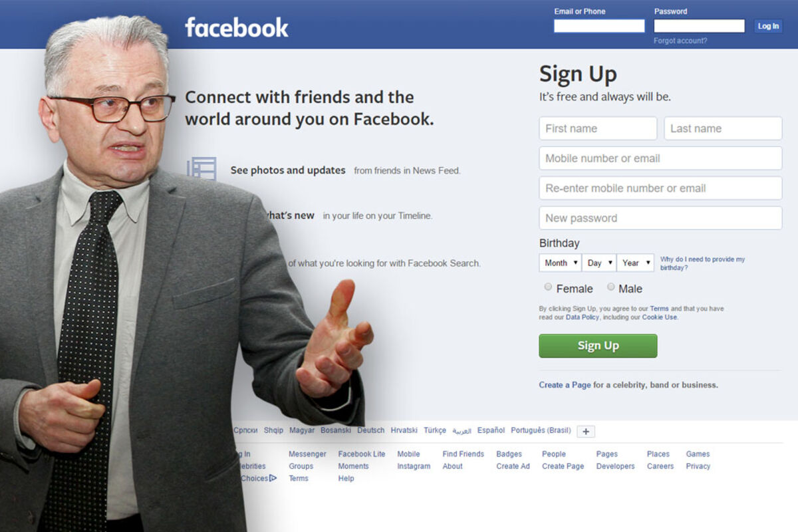Click the Facebook logo in header

click(x=237, y=27)
